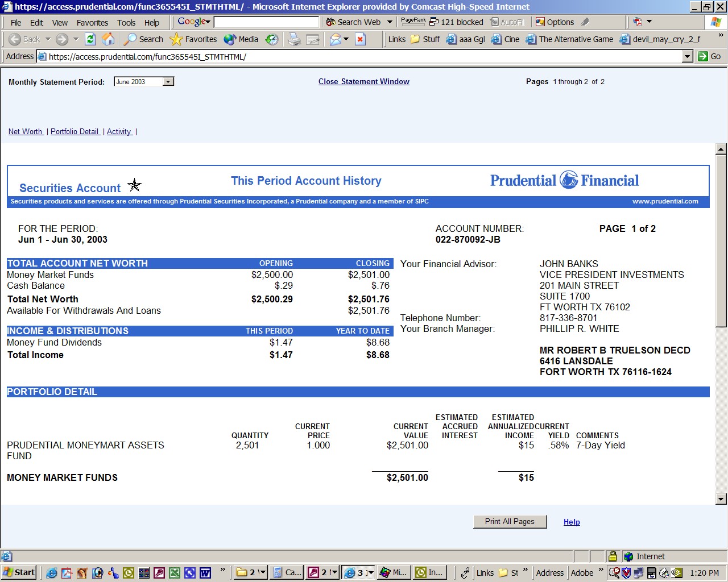Click in the Google search field
This screenshot has width=728, height=582.
pos(266,22)
